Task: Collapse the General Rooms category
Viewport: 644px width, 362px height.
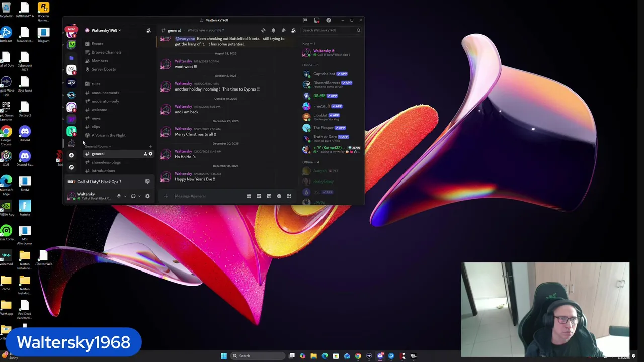Action: [98, 146]
